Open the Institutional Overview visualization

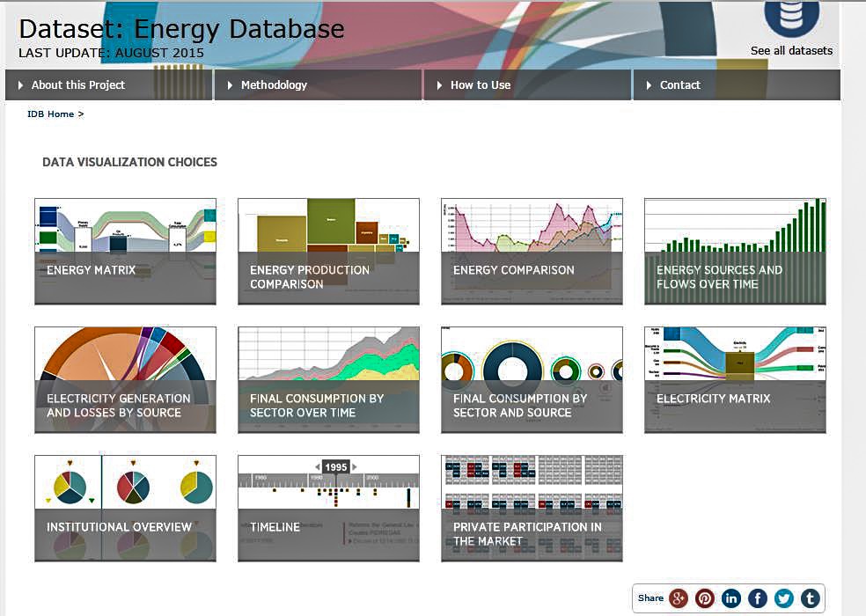point(125,507)
